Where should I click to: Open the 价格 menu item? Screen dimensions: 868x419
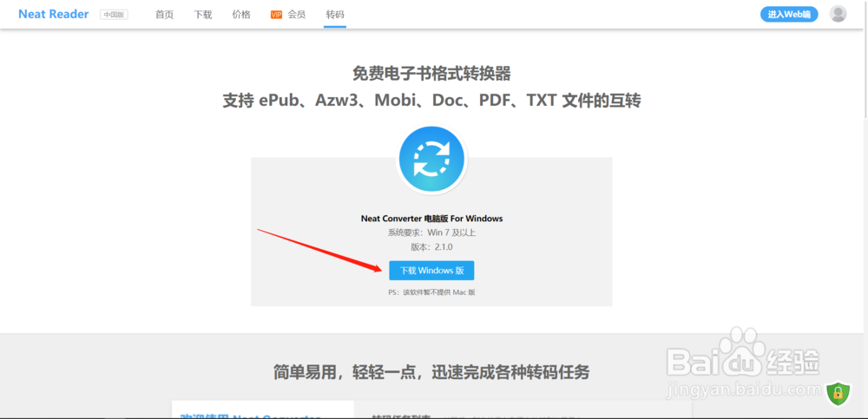tap(241, 15)
